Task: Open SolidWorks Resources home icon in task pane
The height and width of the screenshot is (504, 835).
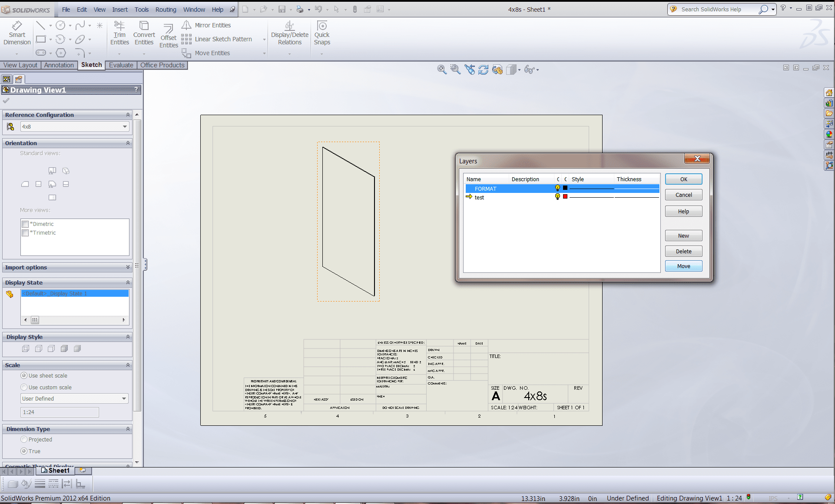Action: [x=829, y=93]
